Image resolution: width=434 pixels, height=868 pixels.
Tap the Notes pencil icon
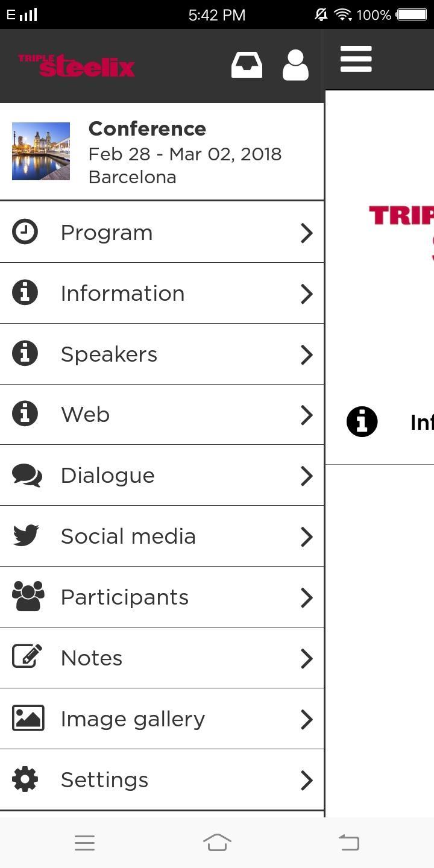(x=27, y=658)
